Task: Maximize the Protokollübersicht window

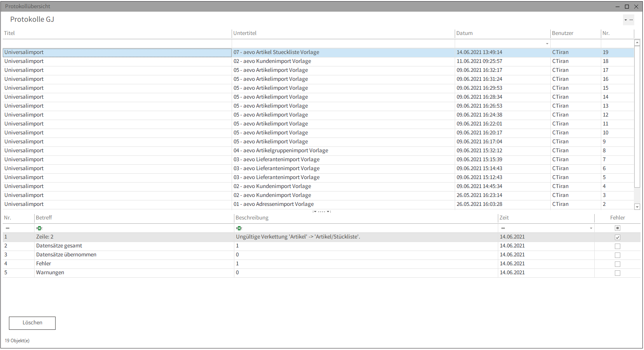Action: pyautogui.click(x=627, y=6)
